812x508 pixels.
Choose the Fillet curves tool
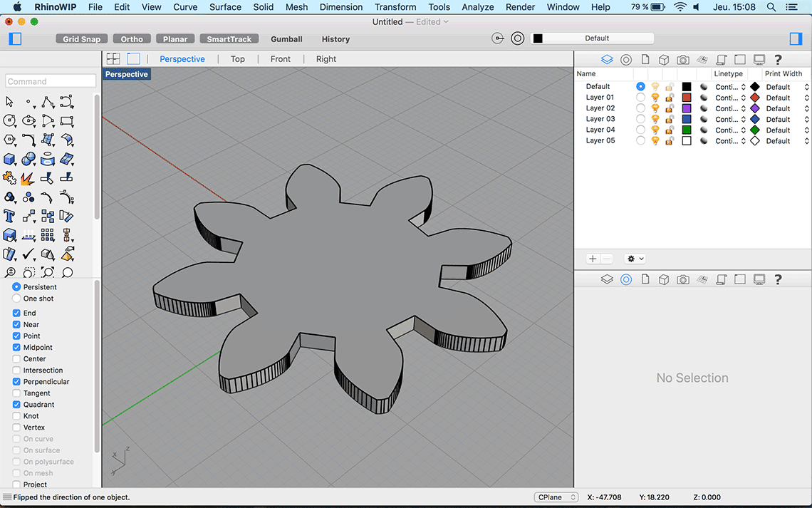[x=28, y=140]
